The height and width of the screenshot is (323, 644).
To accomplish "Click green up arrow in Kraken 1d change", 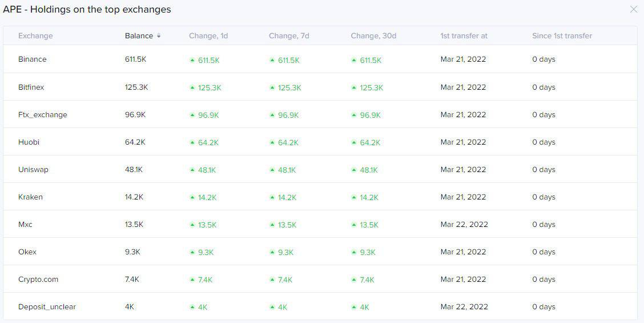I will tap(192, 197).
